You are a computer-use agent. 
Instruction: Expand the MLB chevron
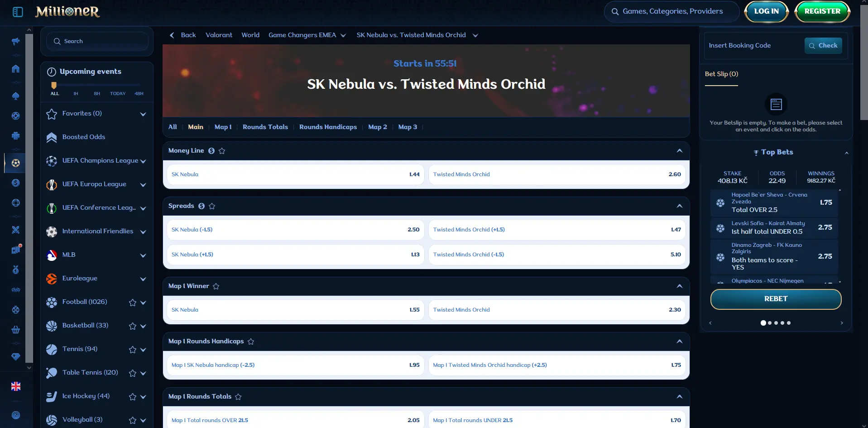coord(143,255)
